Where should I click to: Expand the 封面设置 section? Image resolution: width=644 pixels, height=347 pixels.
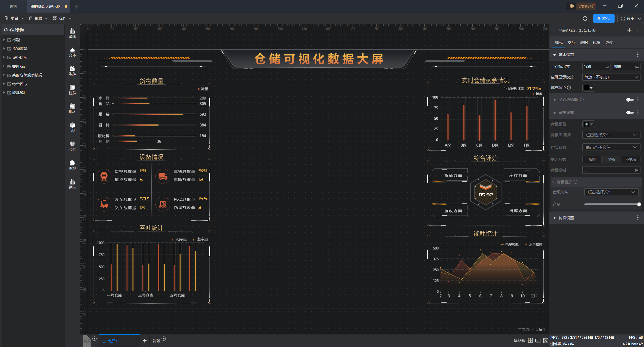click(x=555, y=218)
